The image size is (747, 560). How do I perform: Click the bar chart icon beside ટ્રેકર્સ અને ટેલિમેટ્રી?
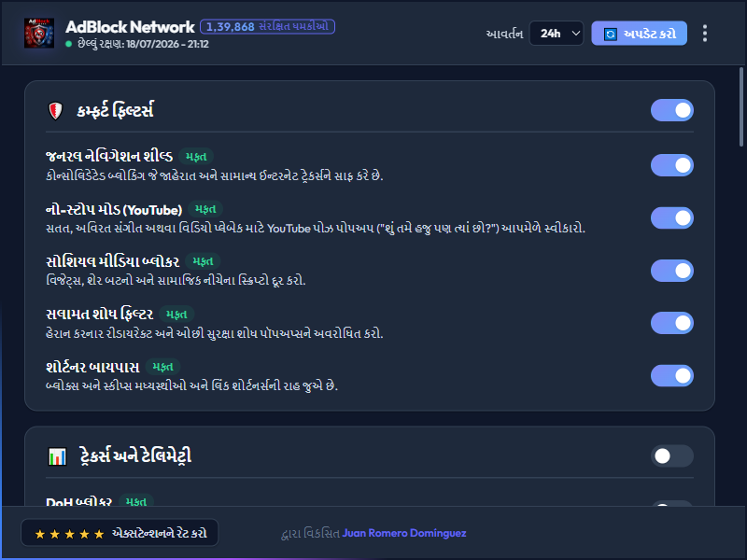pyautogui.click(x=58, y=456)
